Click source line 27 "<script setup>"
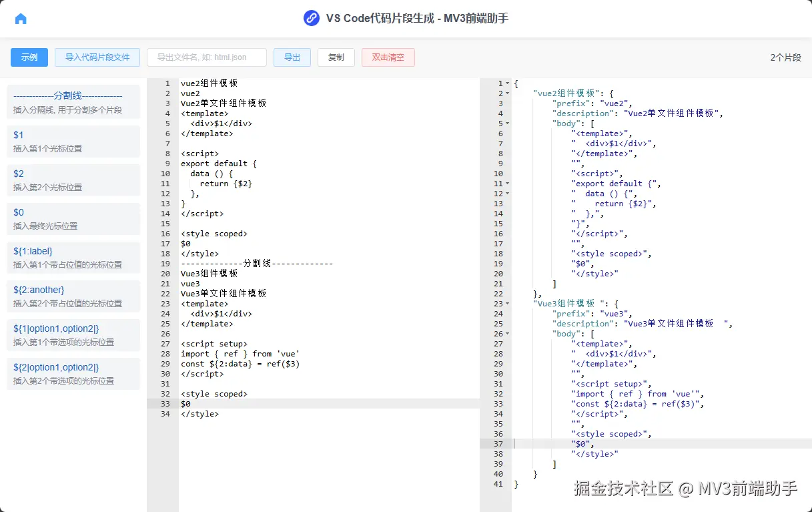This screenshot has height=512, width=812. pyautogui.click(x=214, y=344)
